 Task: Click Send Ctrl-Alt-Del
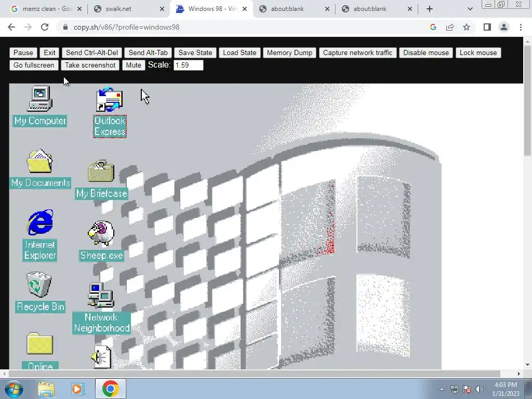92,52
